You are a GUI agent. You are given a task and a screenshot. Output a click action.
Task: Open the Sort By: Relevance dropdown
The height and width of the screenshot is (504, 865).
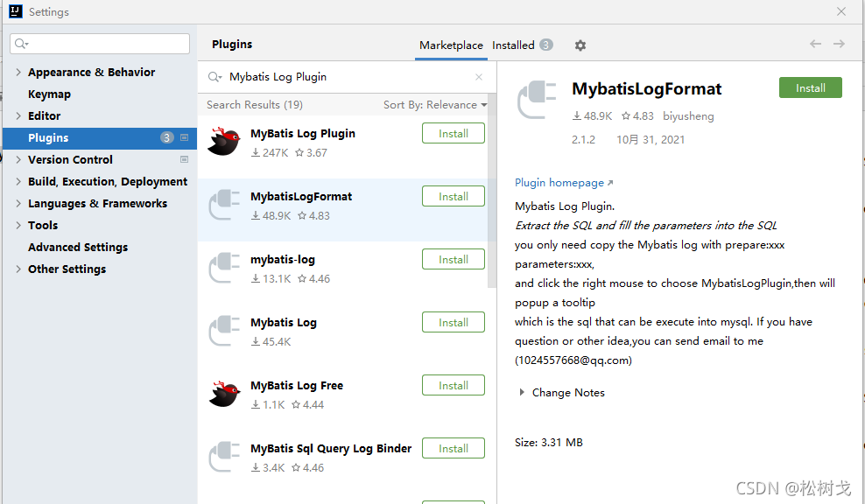tap(435, 105)
